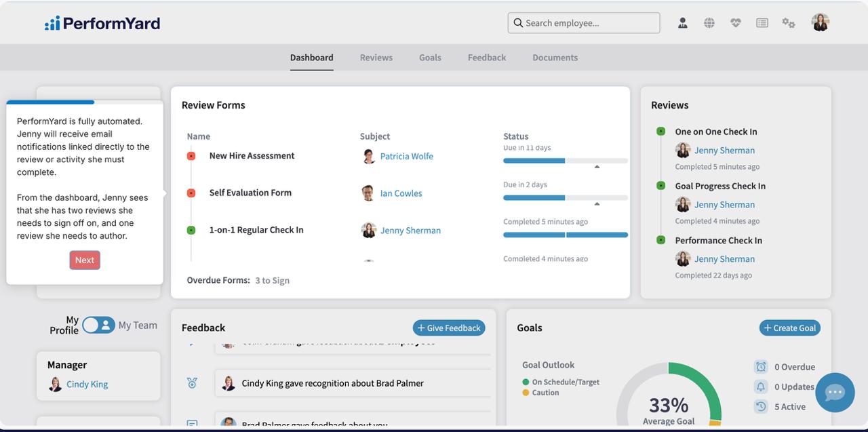Click Overdue Forms 3 to Sign
868x432 pixels.
pos(238,280)
